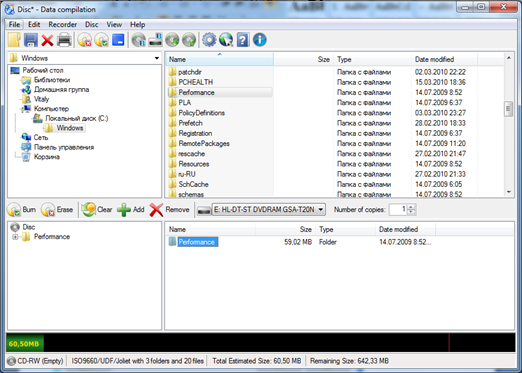Image resolution: width=522 pixels, height=373 pixels.
Task: Sort compilation list by Name column
Action: [210, 229]
